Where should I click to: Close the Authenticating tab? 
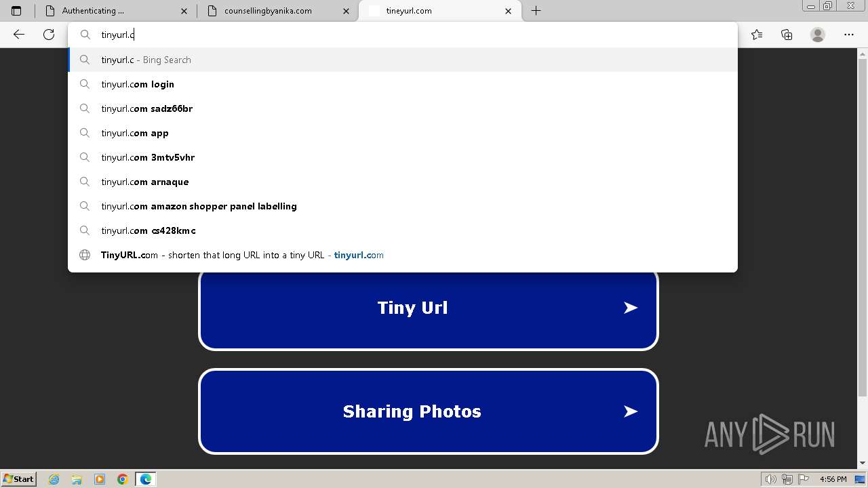[184, 11]
